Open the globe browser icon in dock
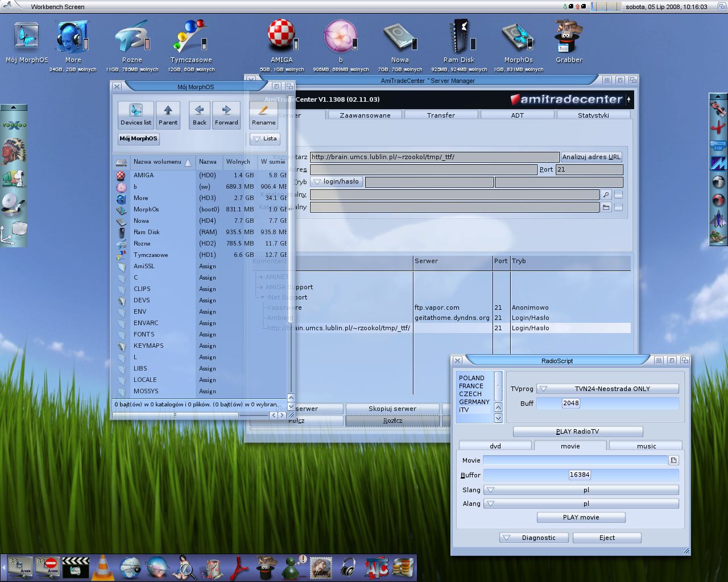This screenshot has width=728, height=582. (x=130, y=567)
